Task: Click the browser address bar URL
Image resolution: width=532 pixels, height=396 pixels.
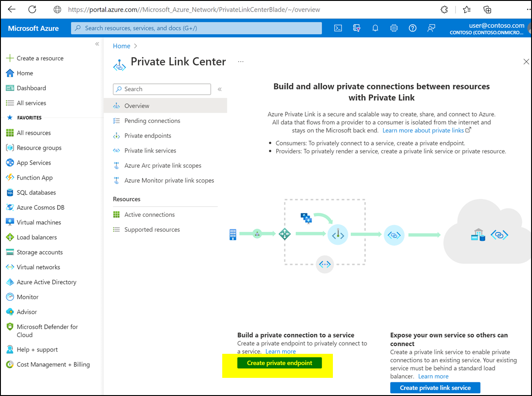Action: click(194, 10)
